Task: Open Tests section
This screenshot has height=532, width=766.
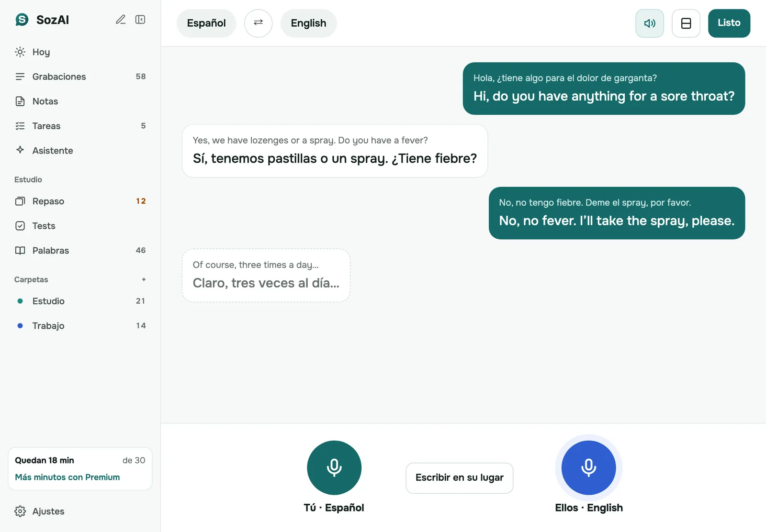Action: coord(80,226)
